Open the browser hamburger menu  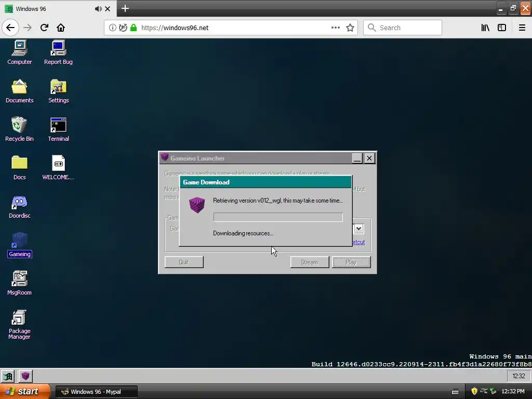[x=522, y=28]
